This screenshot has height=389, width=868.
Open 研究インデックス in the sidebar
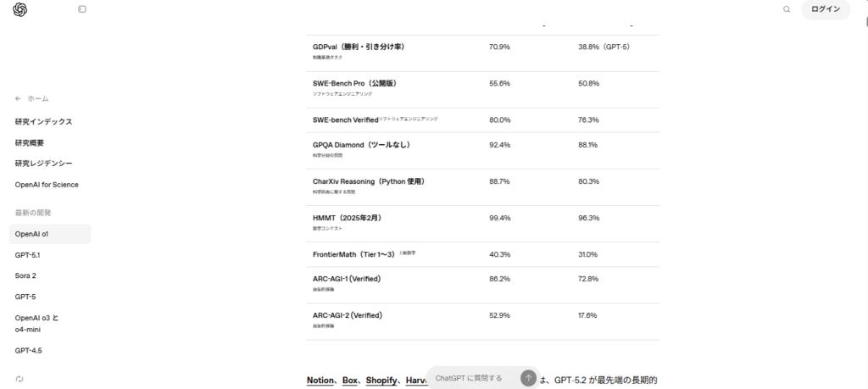[43, 122]
